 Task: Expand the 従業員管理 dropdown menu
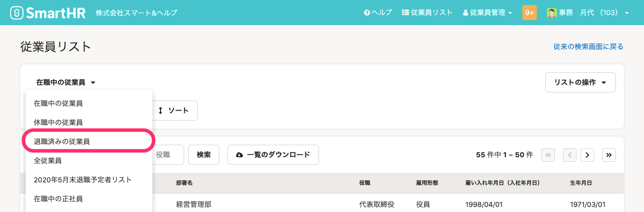coord(488,13)
